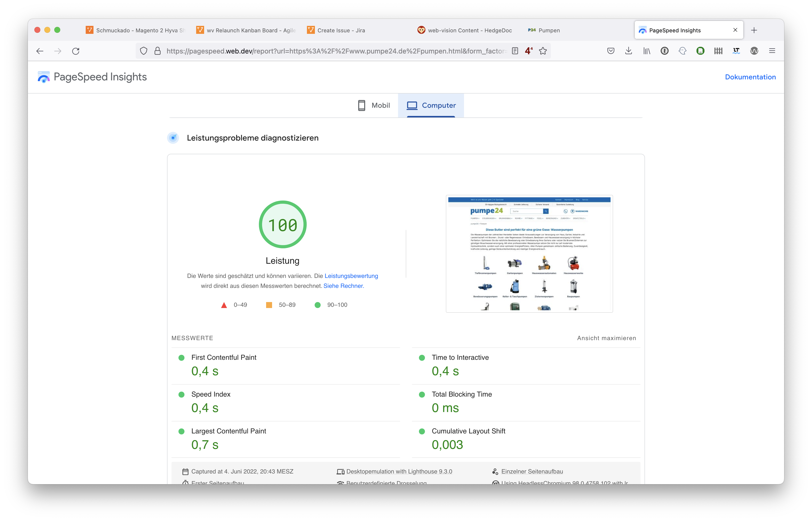Open the Ghostery extension

[x=682, y=51]
